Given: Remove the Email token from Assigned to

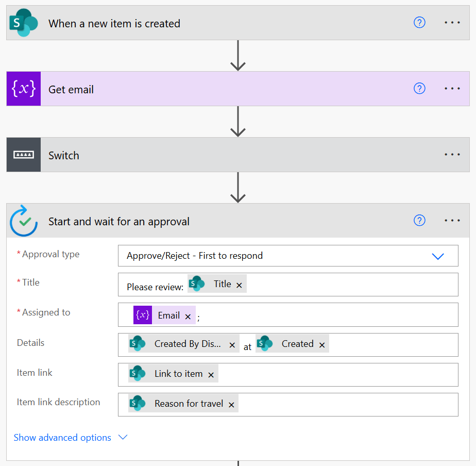Looking at the screenshot, I should pos(188,317).
